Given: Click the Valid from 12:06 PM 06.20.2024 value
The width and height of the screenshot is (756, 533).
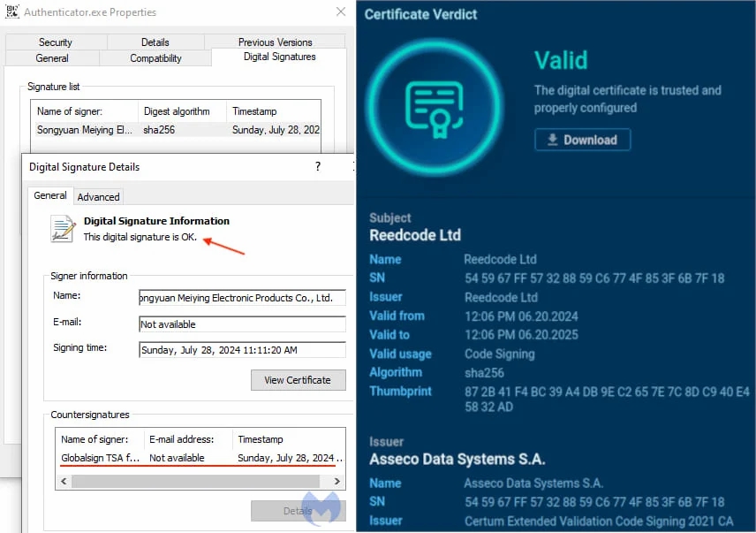Looking at the screenshot, I should [521, 316].
